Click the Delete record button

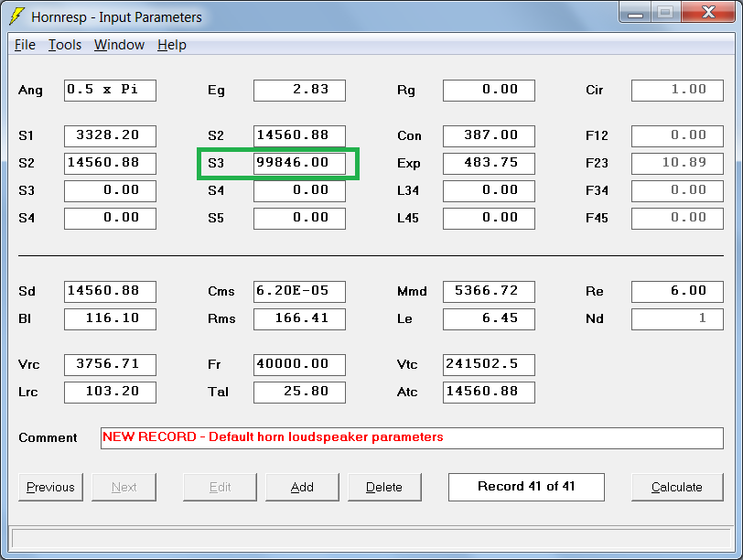click(384, 487)
